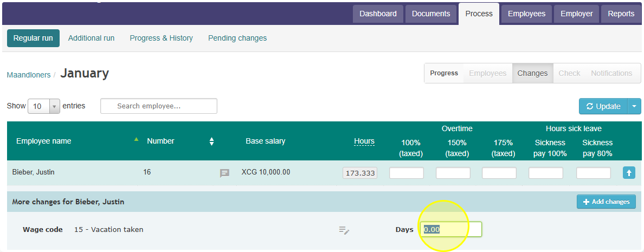
Task: Select the Employees step in progress bar
Action: (487, 73)
